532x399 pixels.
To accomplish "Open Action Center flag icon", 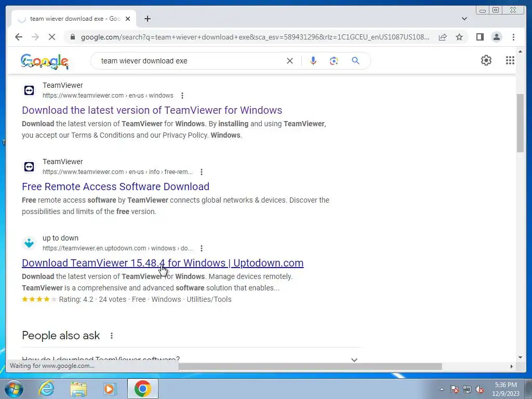I will point(454,389).
